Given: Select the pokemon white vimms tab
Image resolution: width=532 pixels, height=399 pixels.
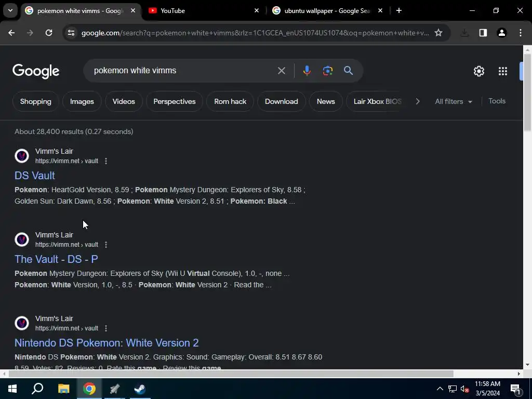Looking at the screenshot, I should (80, 10).
